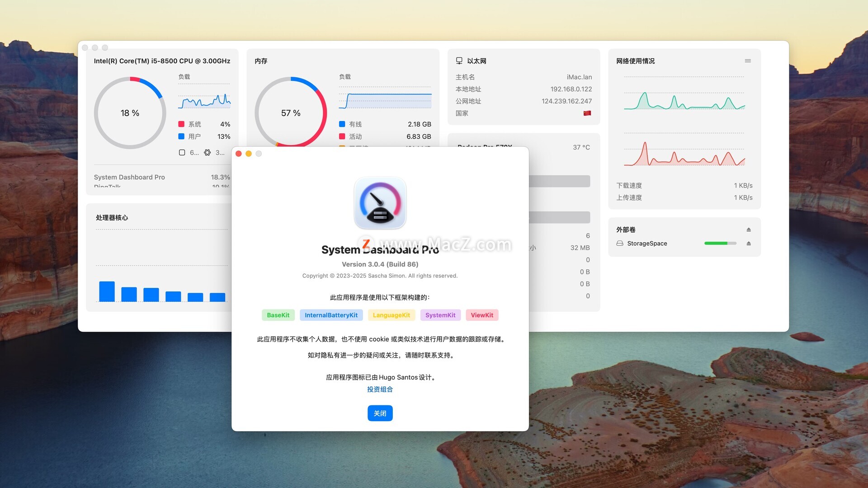Click the System Dashboard Pro app icon
Screen dimensions: 868x488
[380, 203]
